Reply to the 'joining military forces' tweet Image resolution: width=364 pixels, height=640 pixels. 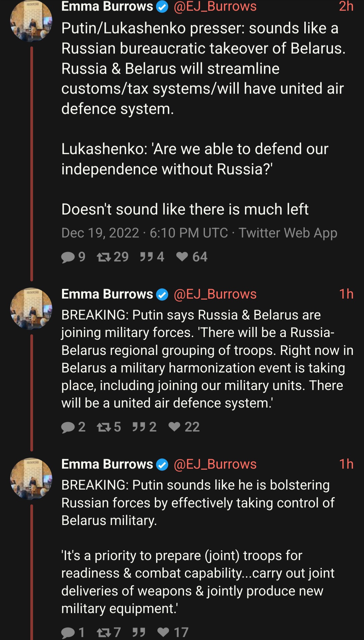68,427
